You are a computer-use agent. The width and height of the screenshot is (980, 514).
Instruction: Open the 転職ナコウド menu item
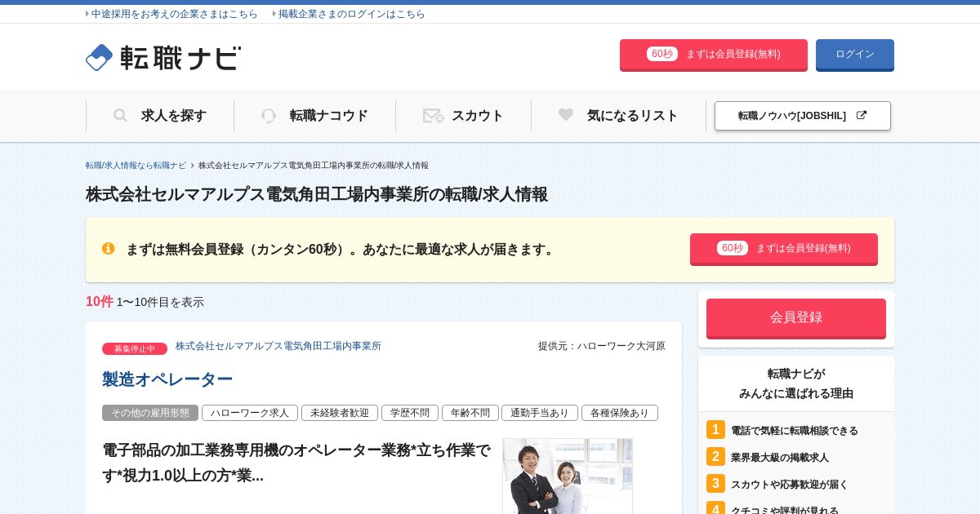[315, 116]
